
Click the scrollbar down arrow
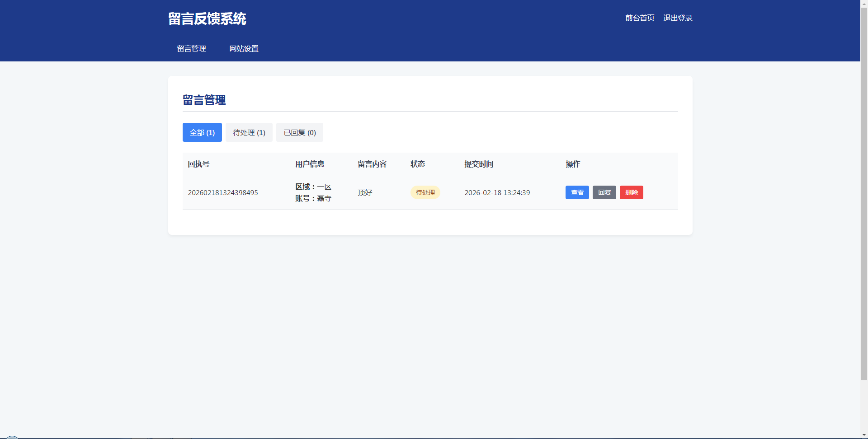[x=864, y=435]
